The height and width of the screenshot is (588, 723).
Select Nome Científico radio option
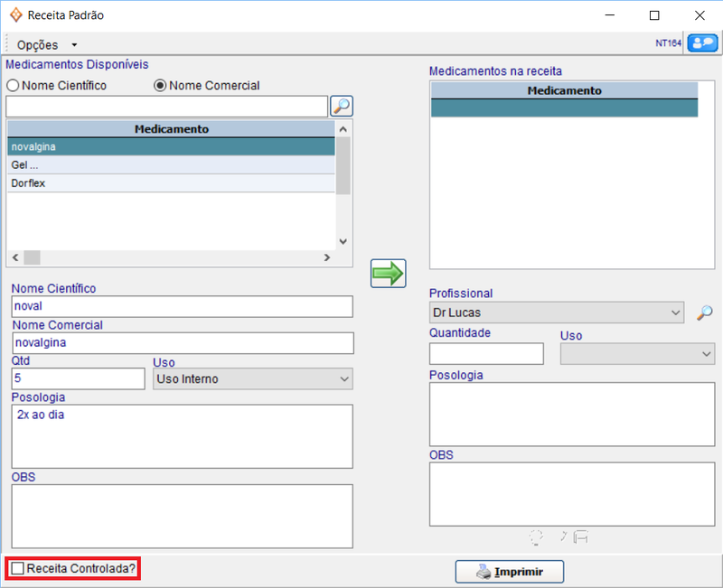(x=14, y=86)
